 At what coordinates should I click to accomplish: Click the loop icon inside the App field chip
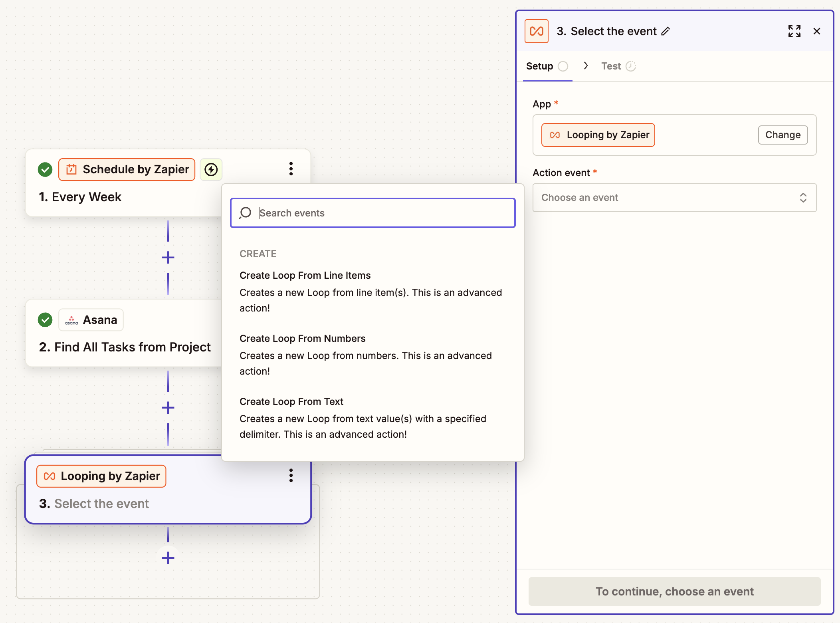pyautogui.click(x=555, y=135)
